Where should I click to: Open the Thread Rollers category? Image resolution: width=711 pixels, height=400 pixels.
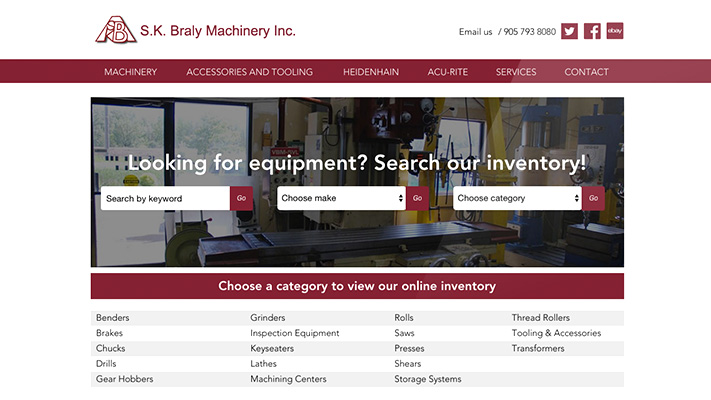(541, 318)
